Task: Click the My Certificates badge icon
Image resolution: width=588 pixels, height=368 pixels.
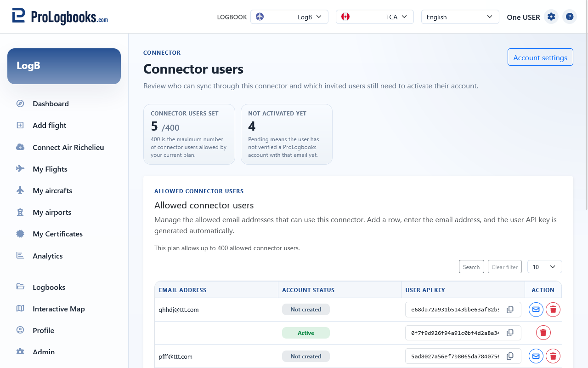Action: tap(20, 234)
